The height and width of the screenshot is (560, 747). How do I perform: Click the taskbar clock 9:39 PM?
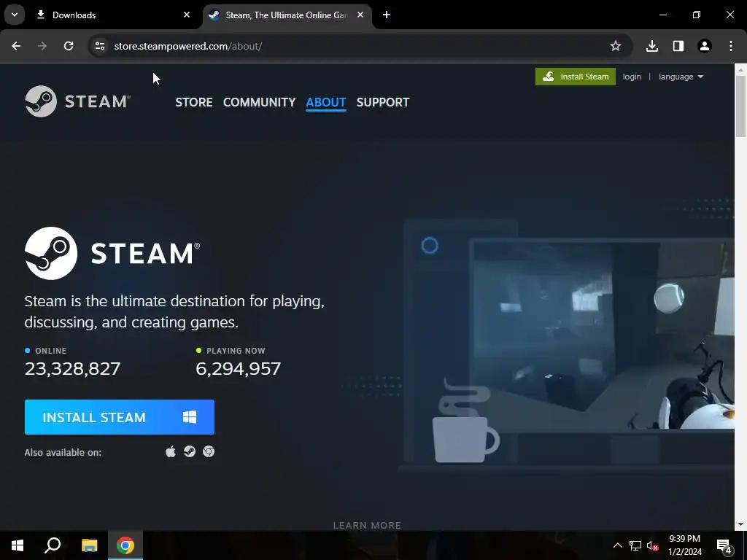[684, 545]
